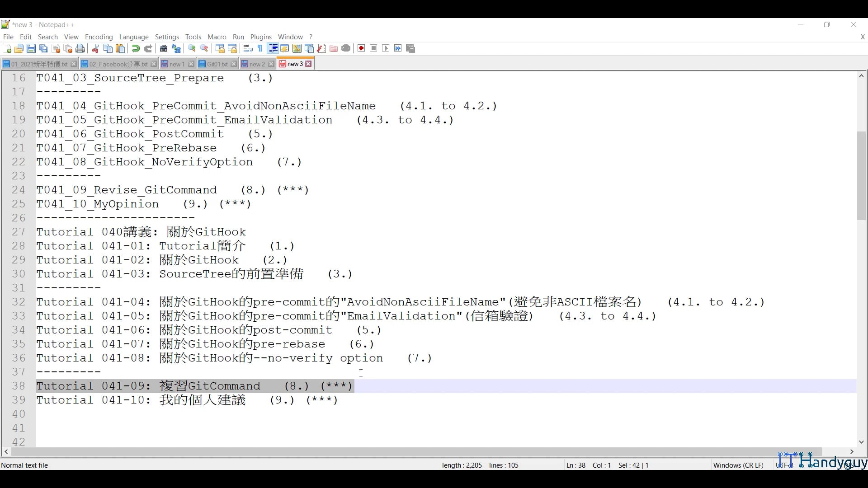
Task: Toggle show all characters
Action: pos(260,48)
